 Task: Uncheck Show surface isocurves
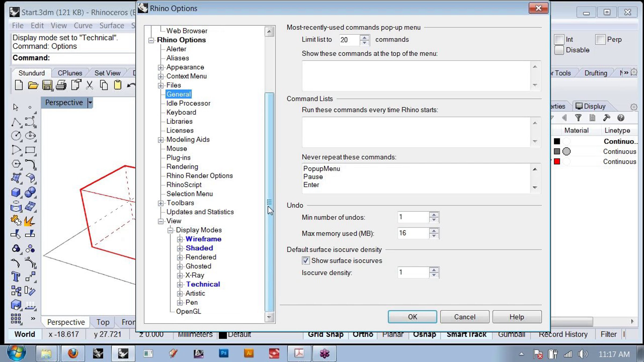[305, 260]
